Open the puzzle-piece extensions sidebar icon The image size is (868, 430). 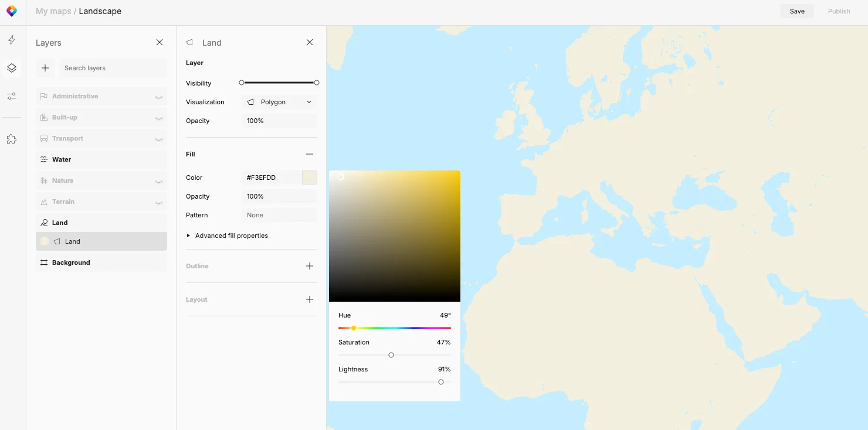(12, 139)
